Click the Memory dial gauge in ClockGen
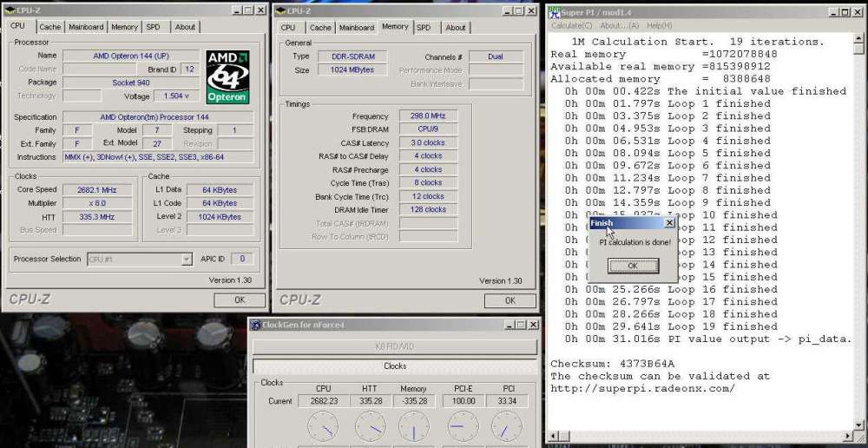The height and width of the screenshot is (448, 868). click(x=413, y=426)
